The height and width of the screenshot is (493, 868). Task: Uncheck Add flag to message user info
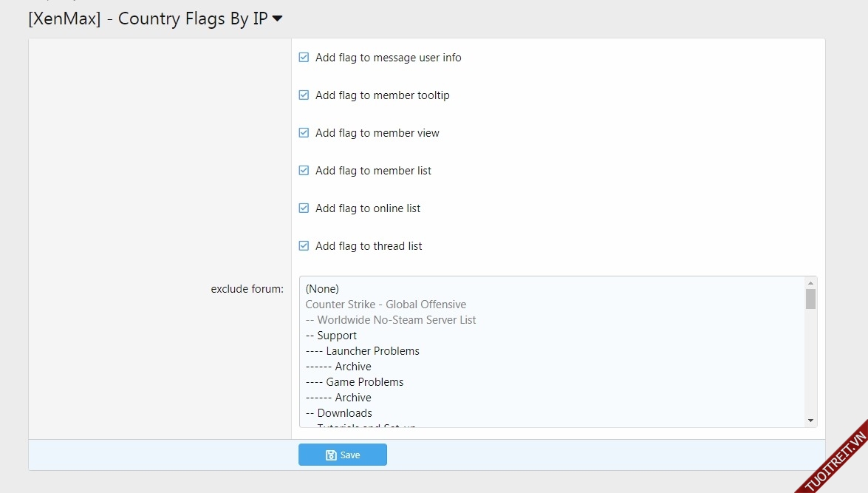point(304,58)
